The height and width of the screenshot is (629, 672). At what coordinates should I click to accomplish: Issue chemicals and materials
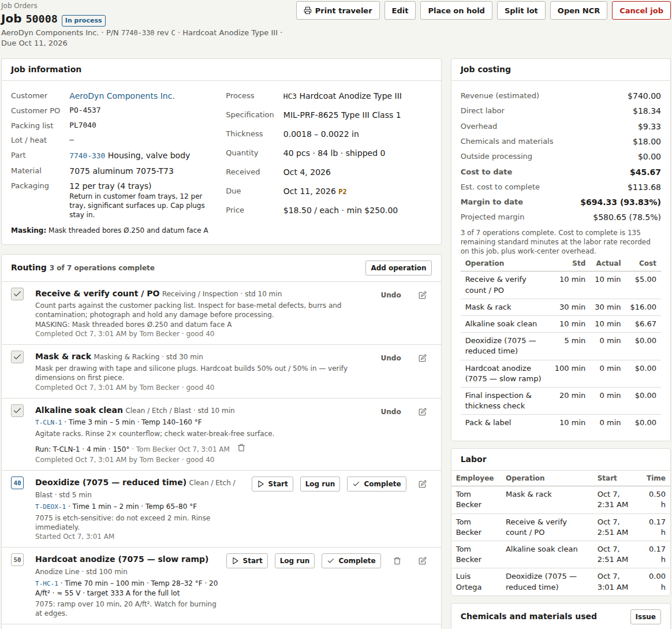(645, 616)
